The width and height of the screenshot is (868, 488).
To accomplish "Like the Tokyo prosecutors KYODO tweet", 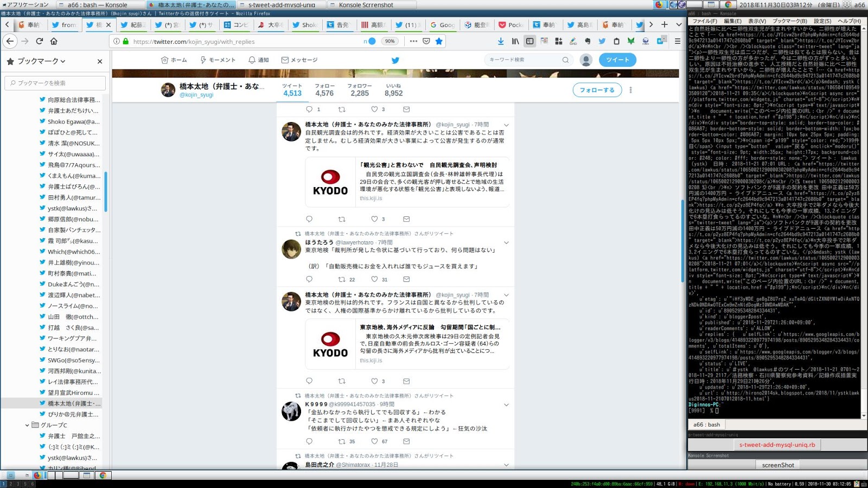I will point(374,381).
